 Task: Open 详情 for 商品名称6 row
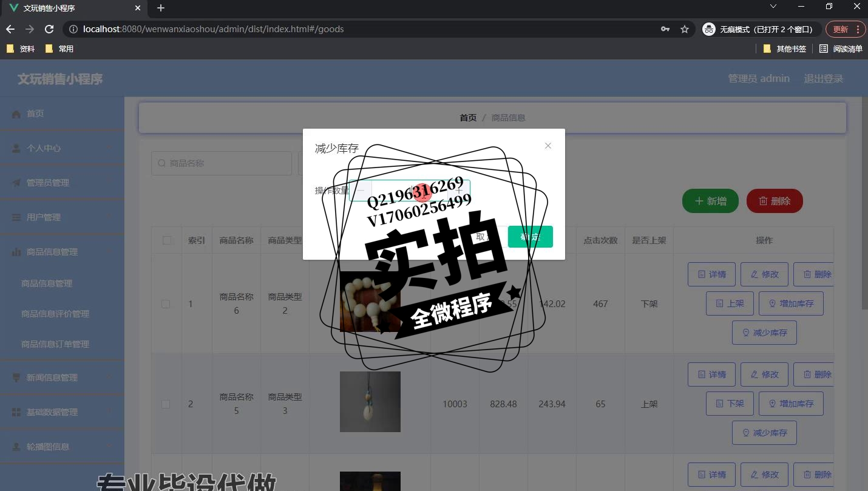pyautogui.click(x=711, y=274)
